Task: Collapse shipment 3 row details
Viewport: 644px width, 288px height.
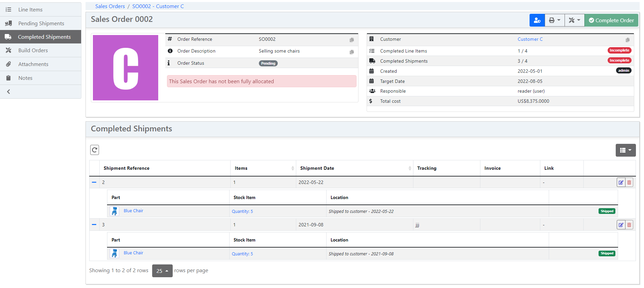Action: [x=94, y=225]
